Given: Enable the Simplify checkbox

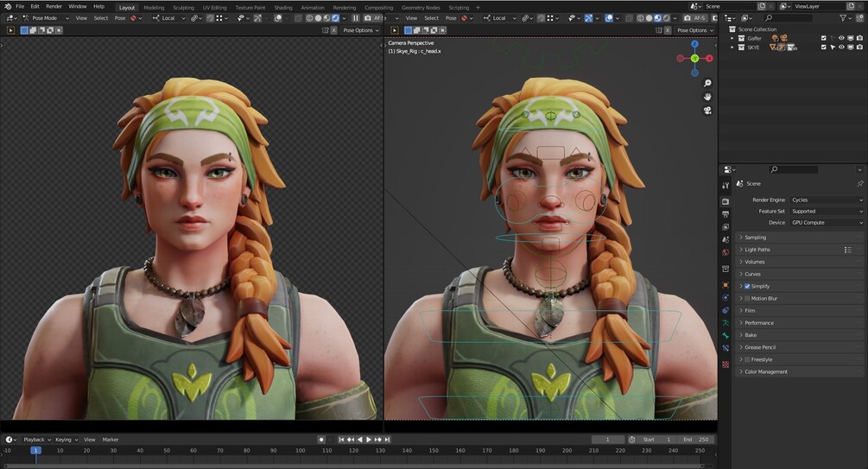Looking at the screenshot, I should (747, 286).
